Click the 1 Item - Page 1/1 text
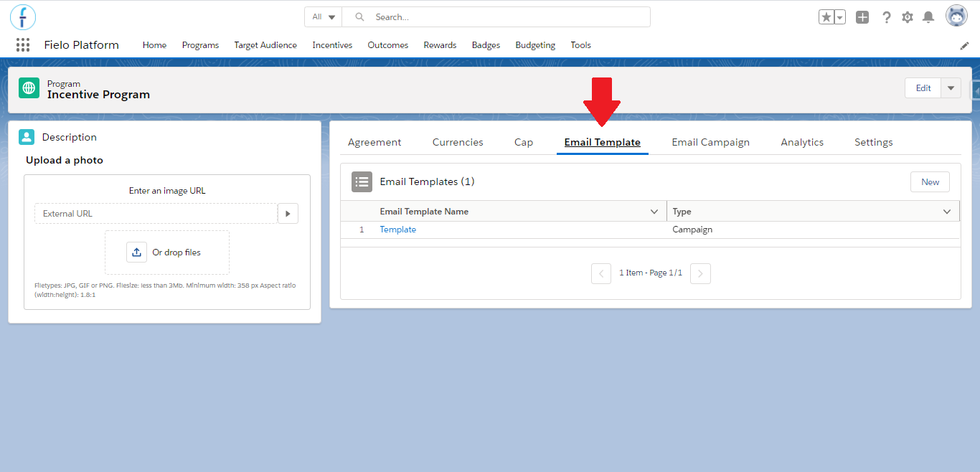980x472 pixels. click(x=651, y=273)
